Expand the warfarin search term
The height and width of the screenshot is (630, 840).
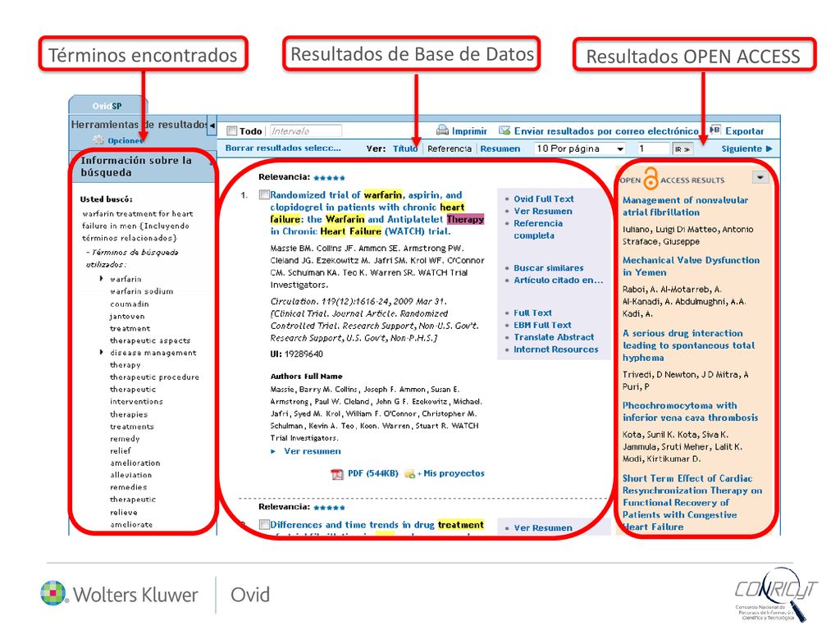101,279
